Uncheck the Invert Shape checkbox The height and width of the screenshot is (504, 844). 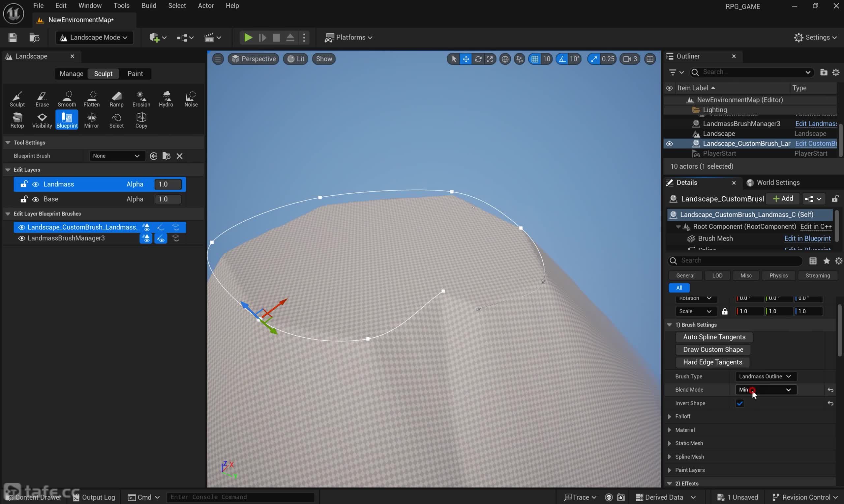coord(739,404)
